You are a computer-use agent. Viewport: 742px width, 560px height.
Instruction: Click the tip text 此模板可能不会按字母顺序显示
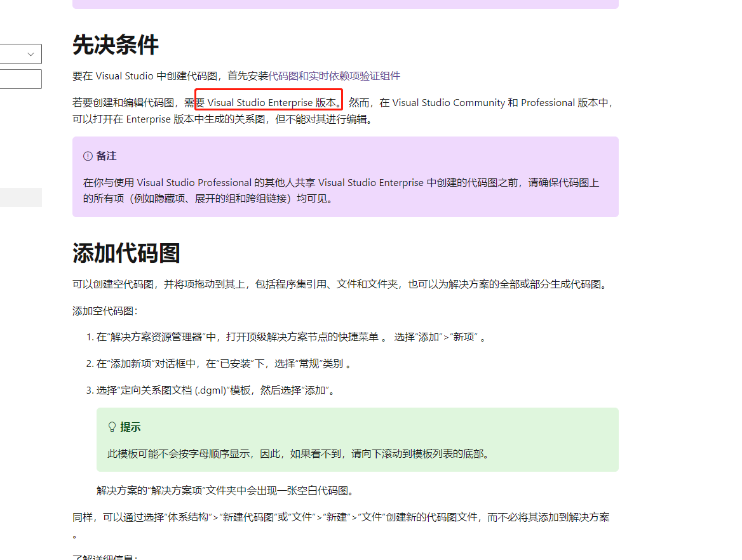pos(298,453)
